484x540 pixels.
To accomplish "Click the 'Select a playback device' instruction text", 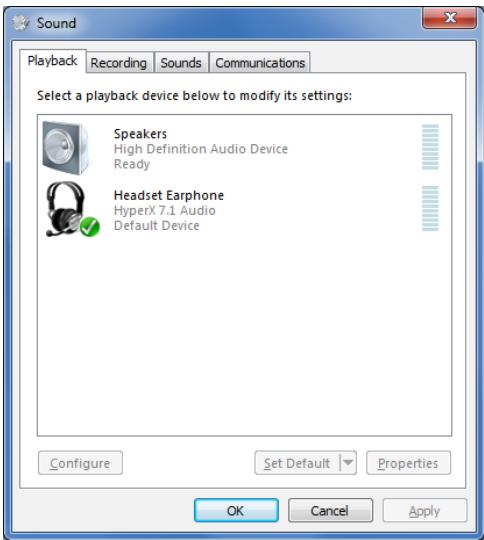I will (x=194, y=96).
